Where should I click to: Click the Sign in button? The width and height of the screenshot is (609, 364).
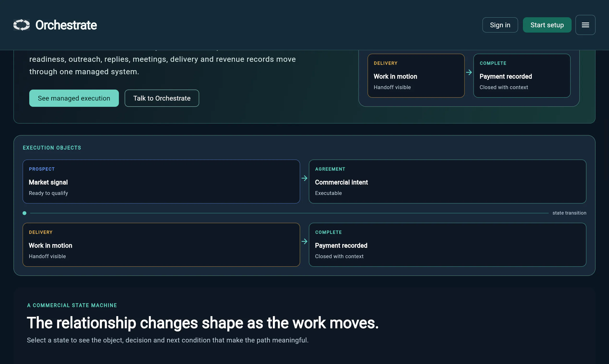point(500,25)
